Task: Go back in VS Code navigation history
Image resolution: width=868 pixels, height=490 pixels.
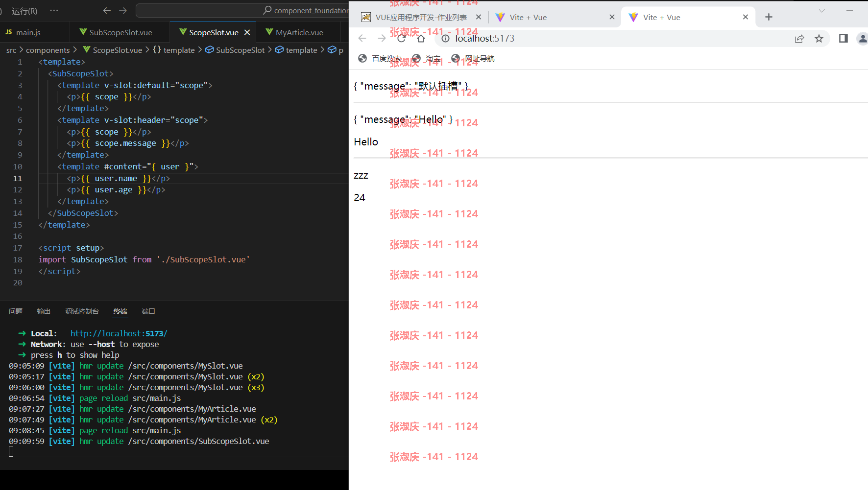Action: click(107, 10)
